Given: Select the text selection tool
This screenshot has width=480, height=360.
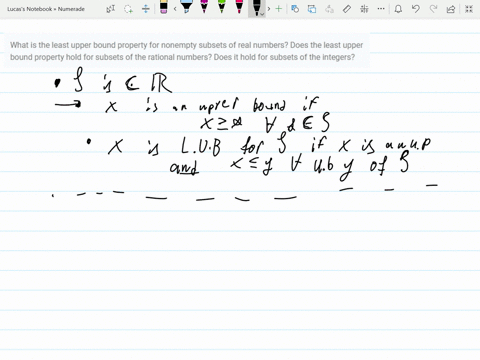Looking at the screenshot, I should (111, 9).
